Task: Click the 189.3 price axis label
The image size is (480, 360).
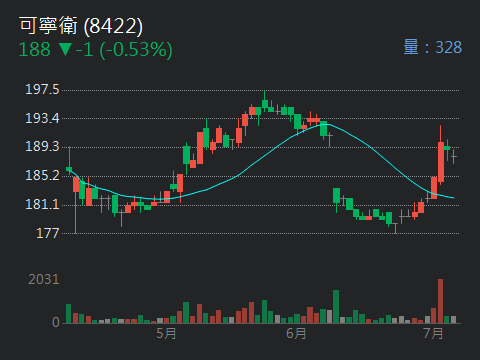Action: (x=42, y=147)
